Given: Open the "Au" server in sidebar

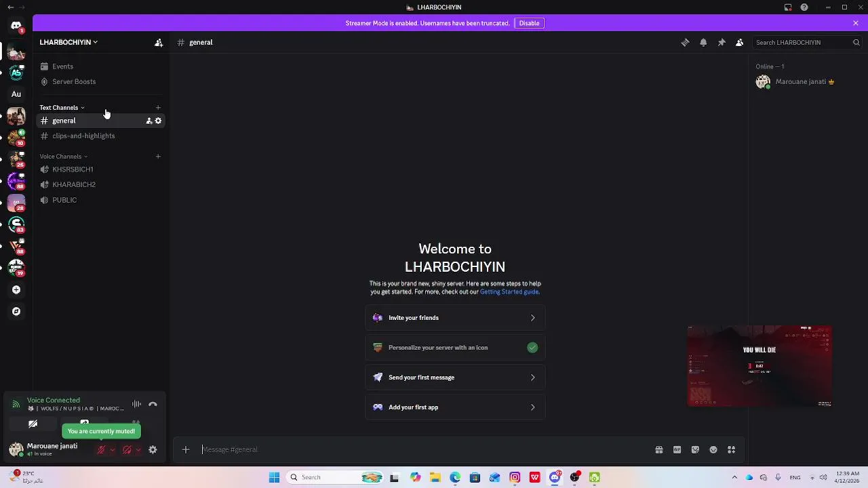Looking at the screenshot, I should tap(16, 94).
